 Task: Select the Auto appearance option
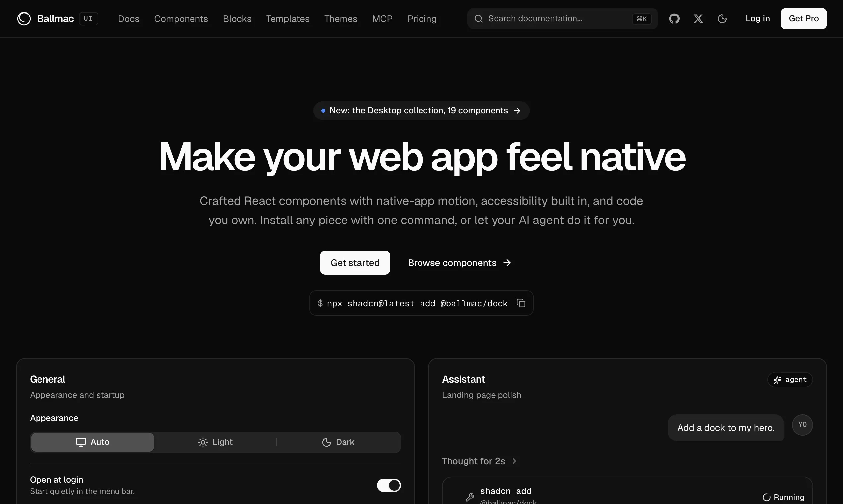click(x=93, y=442)
